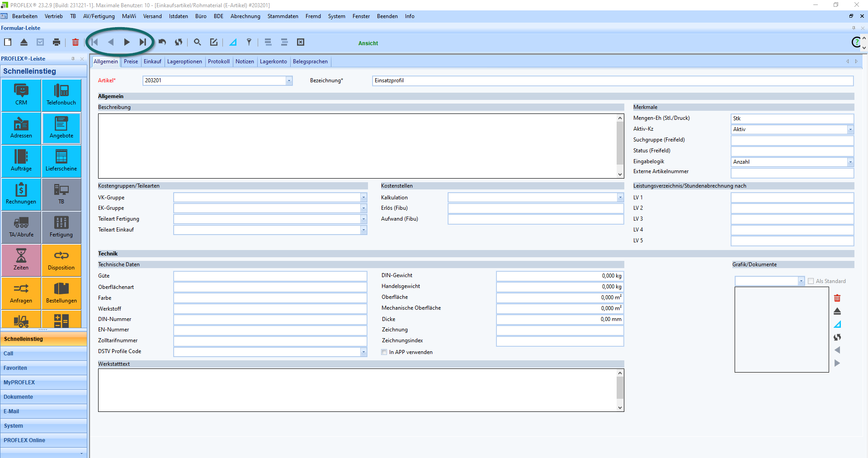The width and height of the screenshot is (868, 458).
Task: Switch to the Preise tab
Action: 131,61
